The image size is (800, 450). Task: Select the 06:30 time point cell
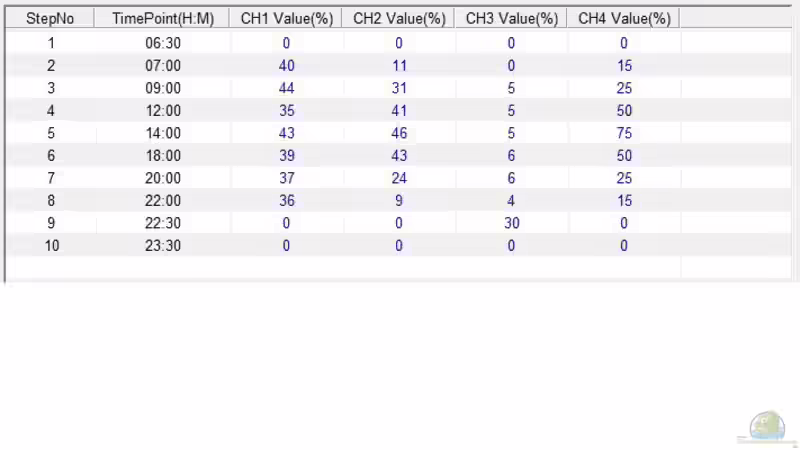click(160, 43)
